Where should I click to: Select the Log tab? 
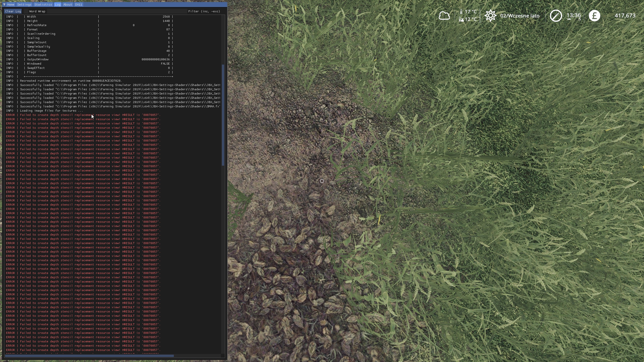(x=58, y=5)
